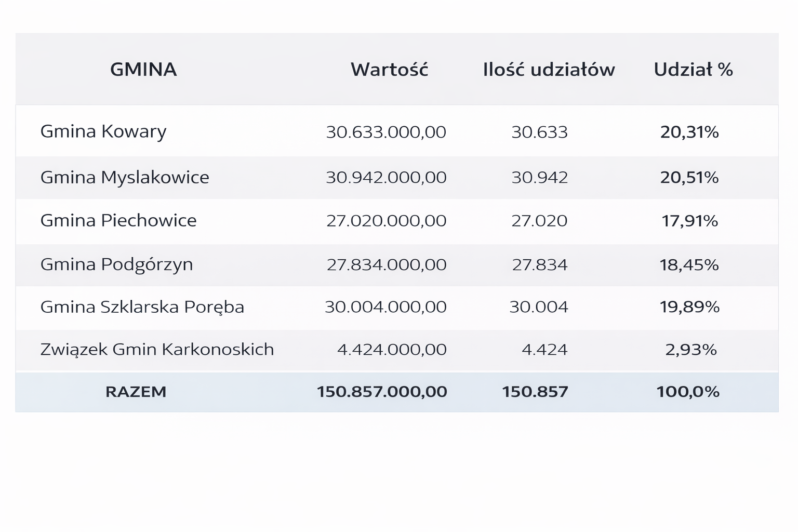Click the value 4.424.000,00
Screen dimensions: 798x532
tap(392, 349)
